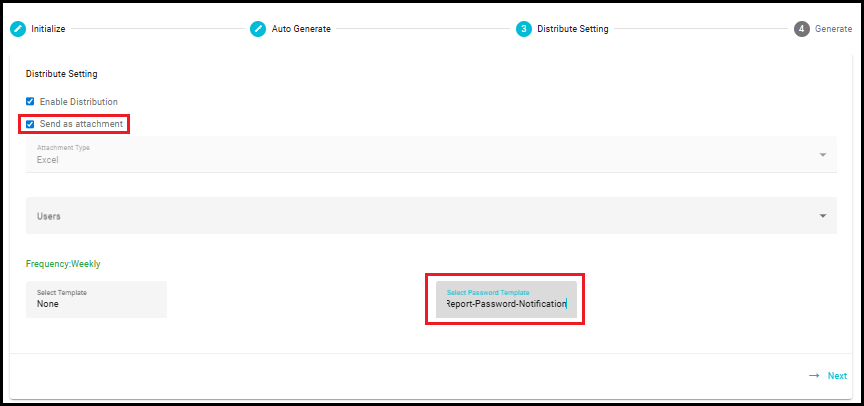Click the Excel attachment type field
This screenshot has height=406, width=864.
(x=431, y=154)
